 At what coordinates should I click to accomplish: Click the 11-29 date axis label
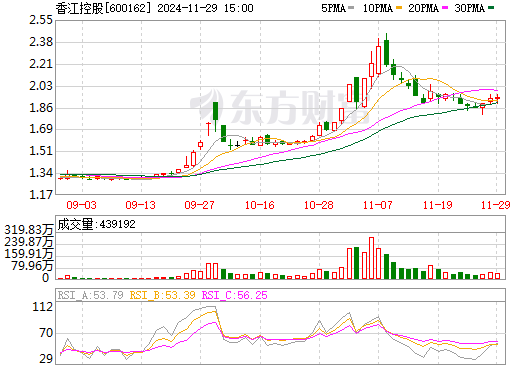pos(496,205)
